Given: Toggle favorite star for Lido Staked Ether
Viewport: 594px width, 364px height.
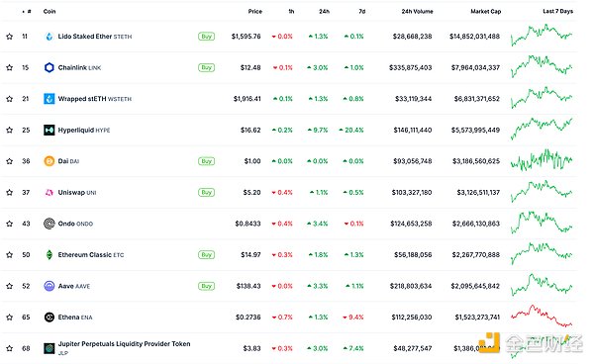Looking at the screenshot, I should (x=10, y=37).
